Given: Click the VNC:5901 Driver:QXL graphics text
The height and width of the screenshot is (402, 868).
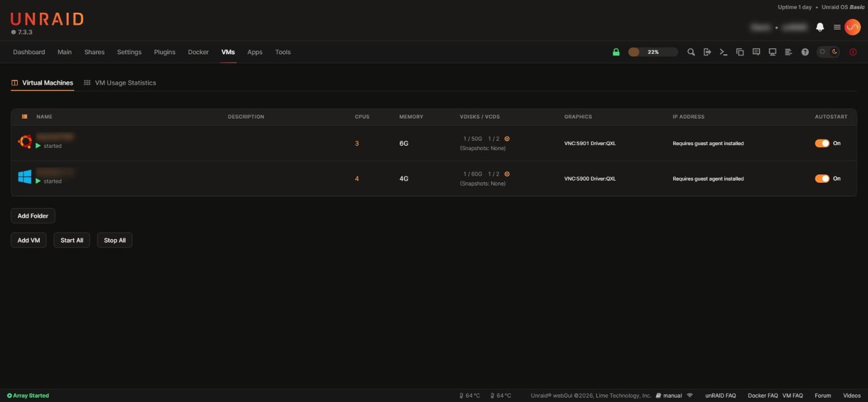Looking at the screenshot, I should 590,143.
